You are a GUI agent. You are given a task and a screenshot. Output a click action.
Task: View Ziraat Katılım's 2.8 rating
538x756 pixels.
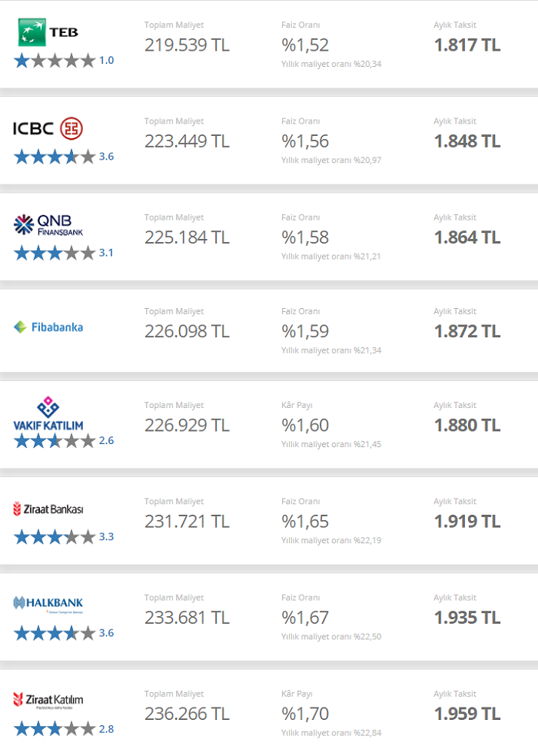click(x=63, y=729)
